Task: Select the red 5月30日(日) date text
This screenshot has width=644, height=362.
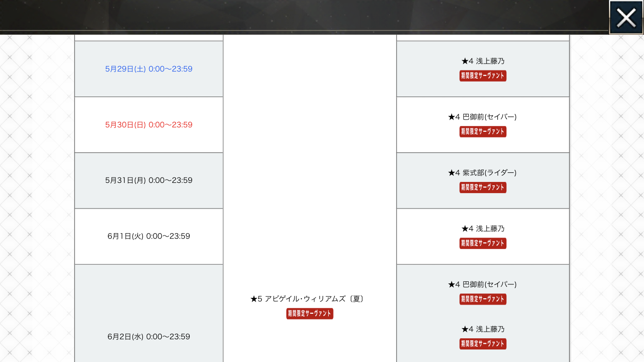Action: coord(149,125)
